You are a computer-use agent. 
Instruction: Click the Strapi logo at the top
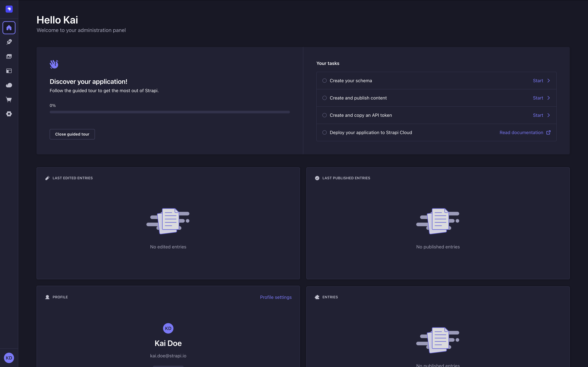tap(9, 9)
